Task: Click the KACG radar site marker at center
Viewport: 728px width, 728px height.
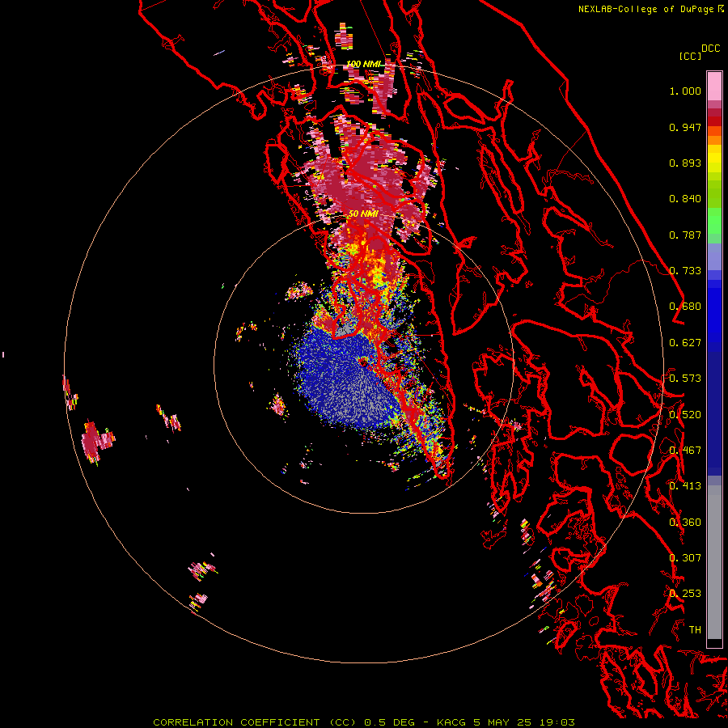Action: click(x=363, y=362)
